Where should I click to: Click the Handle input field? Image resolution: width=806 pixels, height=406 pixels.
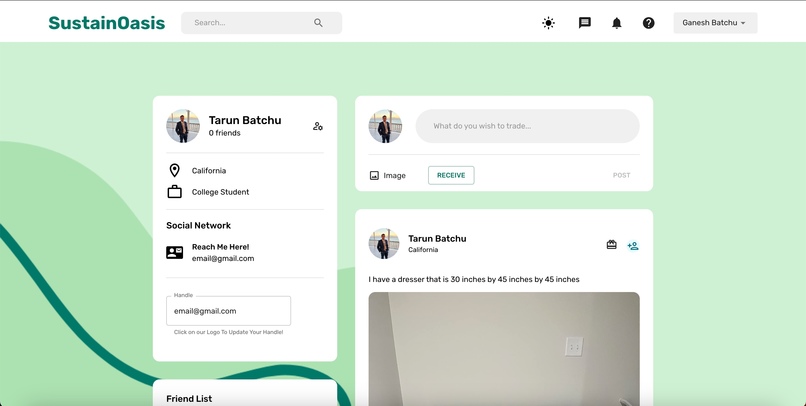pos(228,311)
